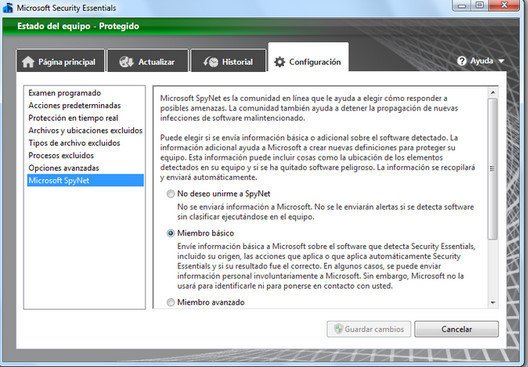Click the Miembro básico description text
The width and height of the screenshot is (528, 367).
(326, 266)
